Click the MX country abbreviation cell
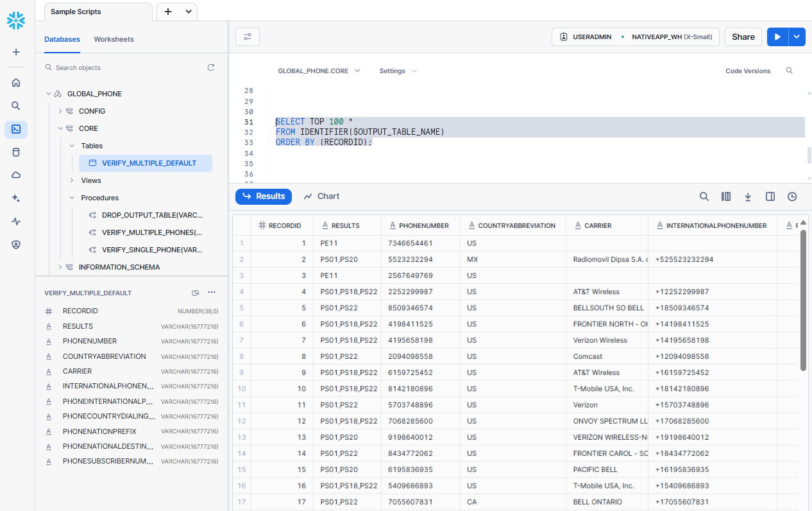 (x=513, y=259)
